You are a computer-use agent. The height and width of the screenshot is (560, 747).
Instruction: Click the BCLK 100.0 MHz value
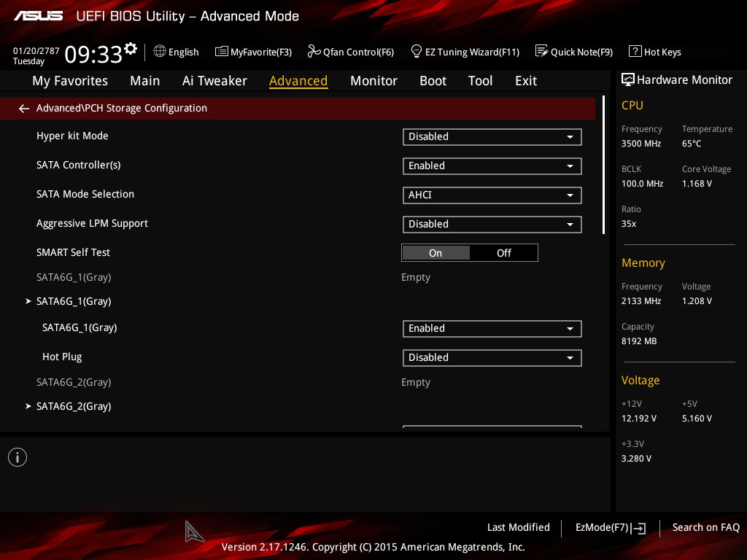(x=642, y=184)
